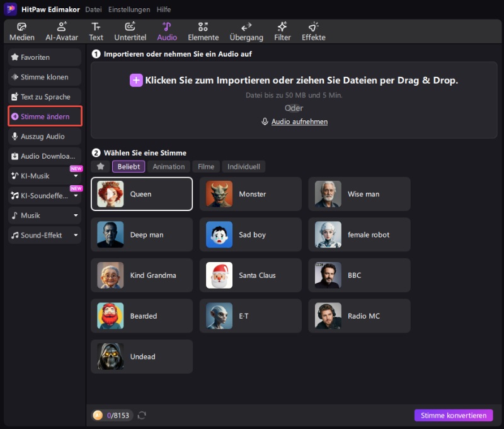Open the Einstellungen menu
The height and width of the screenshot is (429, 504).
tap(129, 9)
